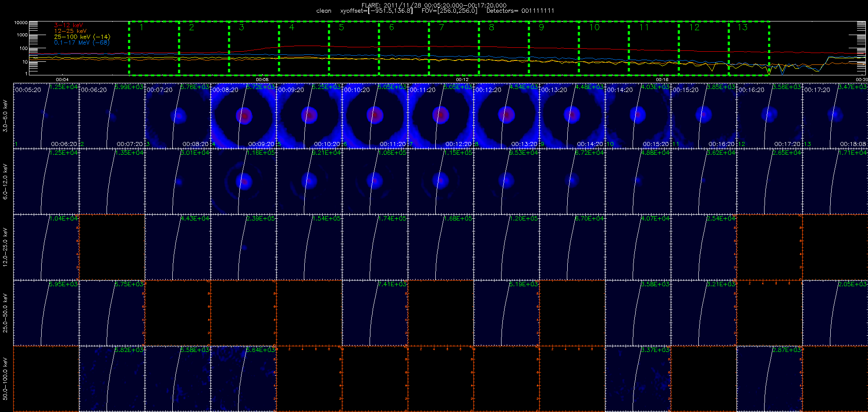Open the 12-25 keV image labeled 1.04E+04
Image resolution: width=868 pixels, height=412 pixels.
(x=46, y=247)
